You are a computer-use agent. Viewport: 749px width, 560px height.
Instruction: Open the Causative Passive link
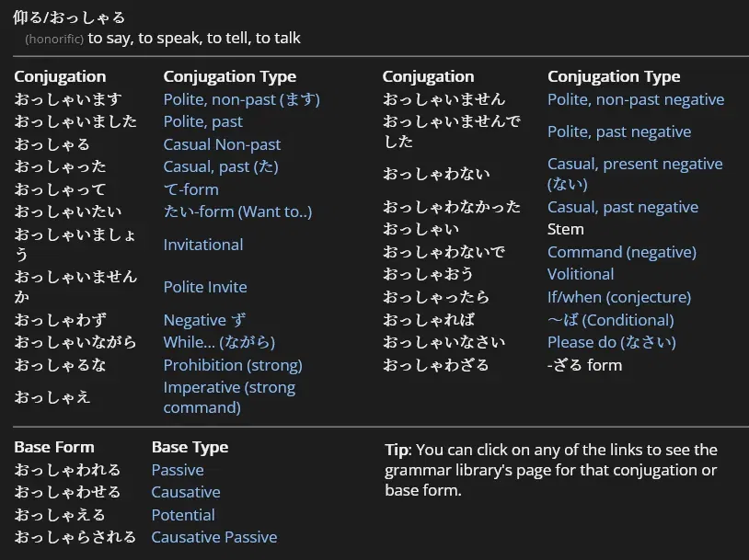213,537
